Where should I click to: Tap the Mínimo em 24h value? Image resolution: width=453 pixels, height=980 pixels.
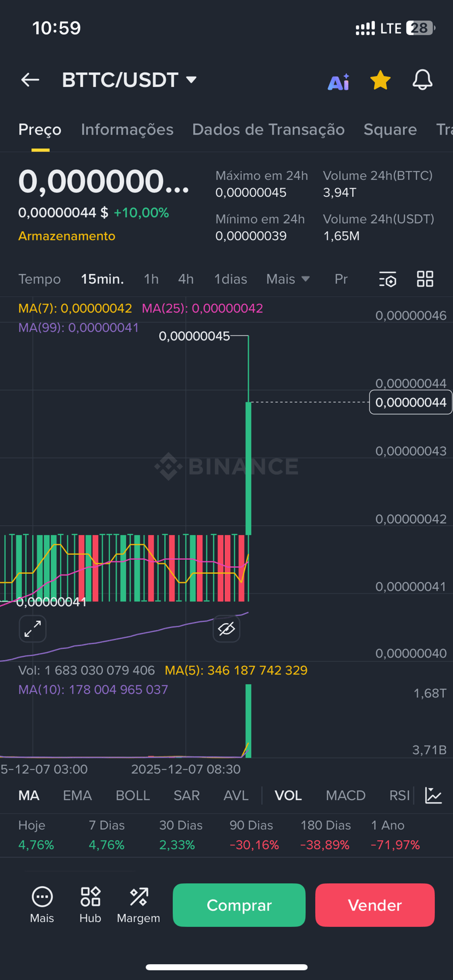click(x=251, y=236)
